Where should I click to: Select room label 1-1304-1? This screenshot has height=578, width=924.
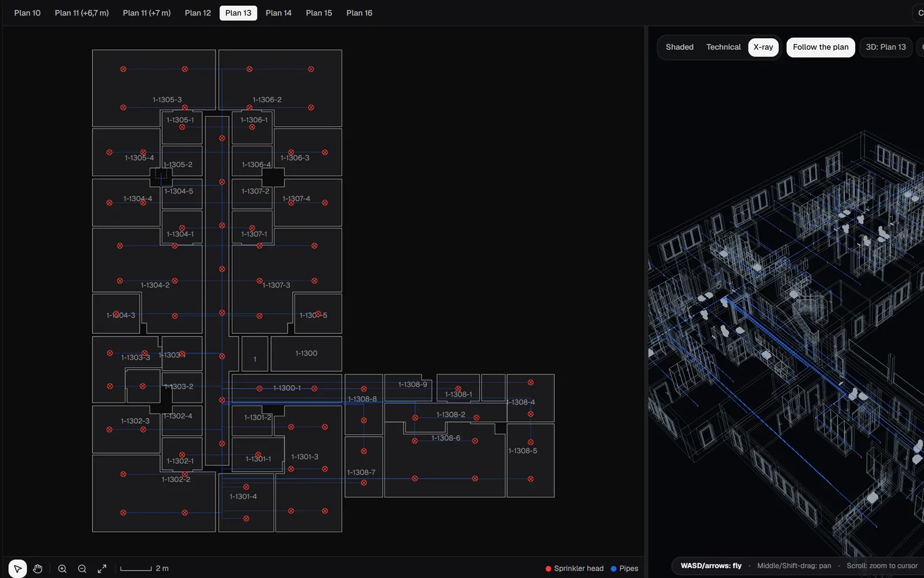coord(180,234)
